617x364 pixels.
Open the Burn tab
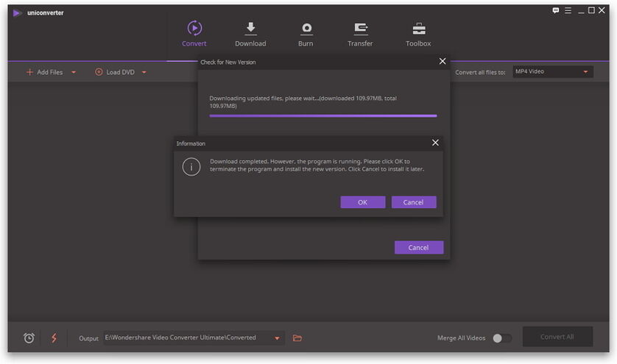(x=306, y=35)
